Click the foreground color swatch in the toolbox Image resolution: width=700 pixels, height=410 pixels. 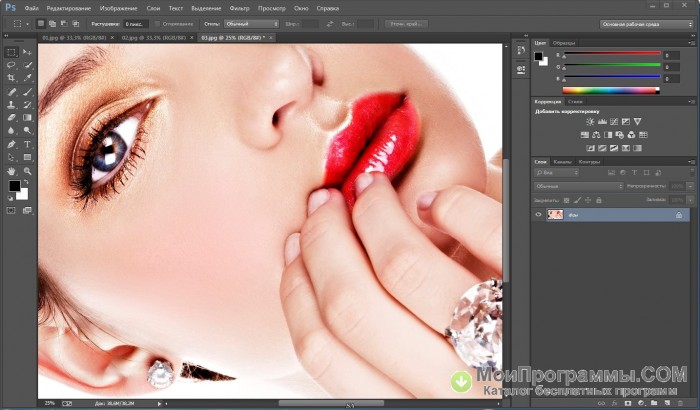(x=14, y=186)
